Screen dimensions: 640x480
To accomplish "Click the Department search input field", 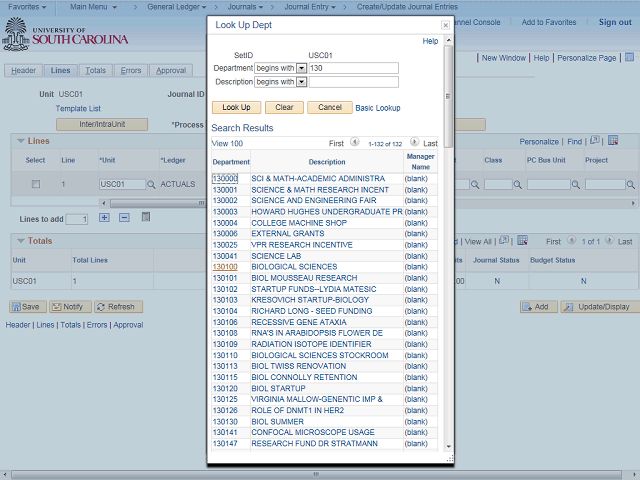I will point(353,68).
